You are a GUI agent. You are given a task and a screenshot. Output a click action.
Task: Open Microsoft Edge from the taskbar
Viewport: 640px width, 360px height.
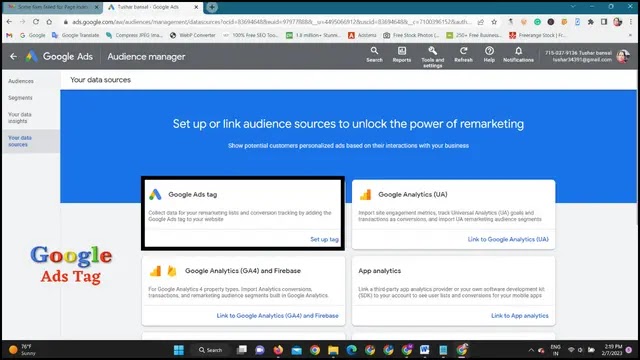pyautogui.click(x=351, y=350)
